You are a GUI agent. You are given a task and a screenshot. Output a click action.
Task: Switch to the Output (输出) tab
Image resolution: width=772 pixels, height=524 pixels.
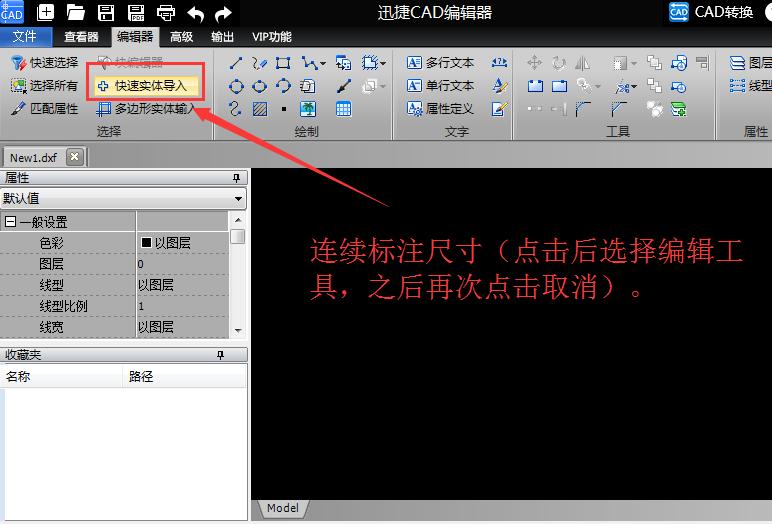click(222, 37)
